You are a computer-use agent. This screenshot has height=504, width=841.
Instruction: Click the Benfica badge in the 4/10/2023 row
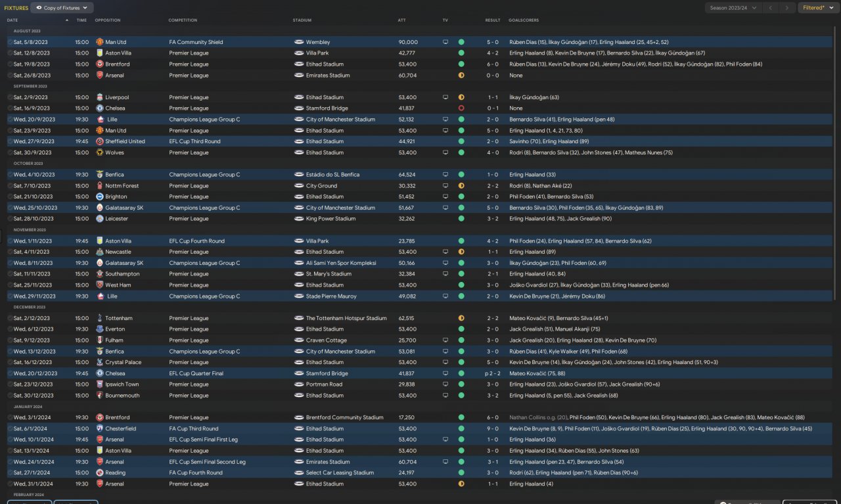[100, 175]
